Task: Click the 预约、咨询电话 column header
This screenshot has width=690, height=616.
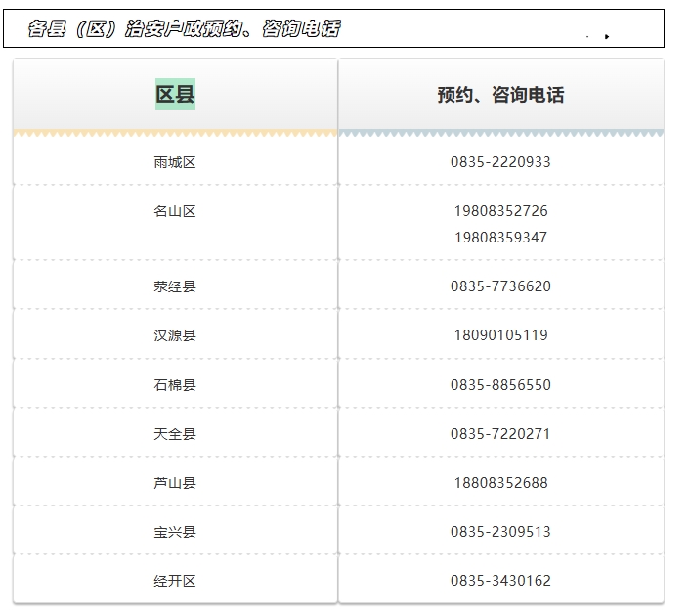Action: click(x=500, y=95)
